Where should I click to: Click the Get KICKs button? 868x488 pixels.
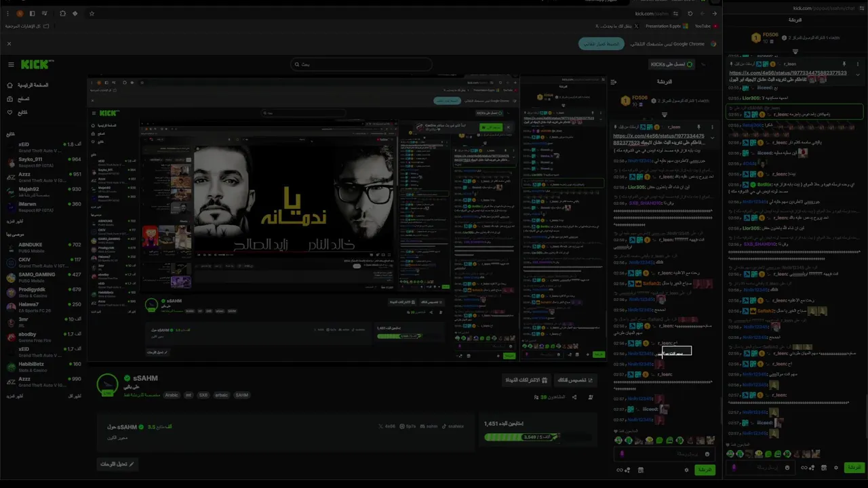(672, 64)
